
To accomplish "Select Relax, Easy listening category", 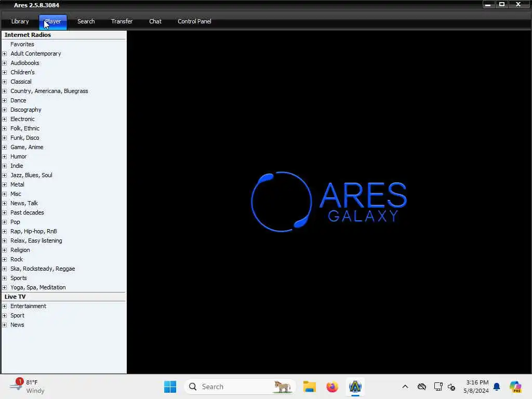I will tap(36, 241).
